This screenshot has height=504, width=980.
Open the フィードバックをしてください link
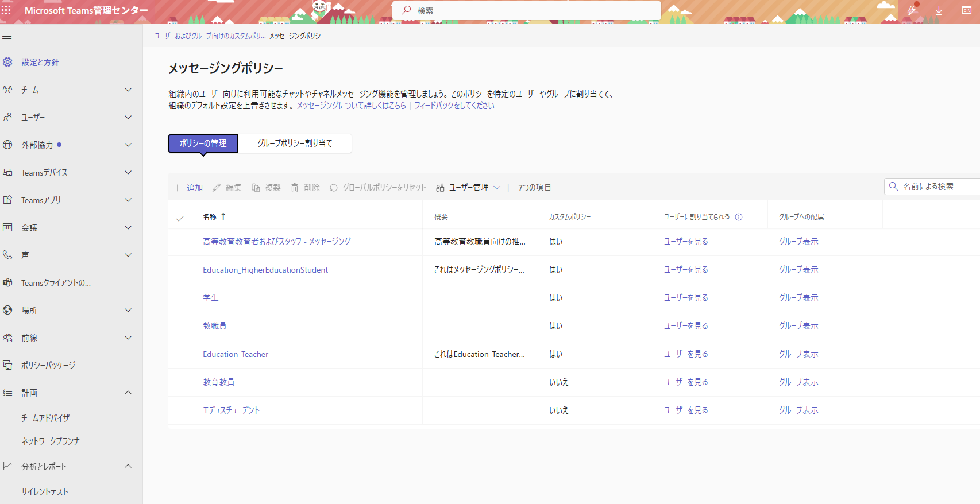tap(454, 106)
